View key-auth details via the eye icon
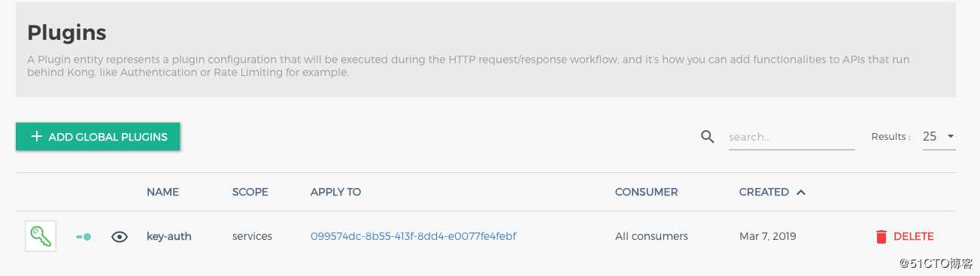 point(119,236)
